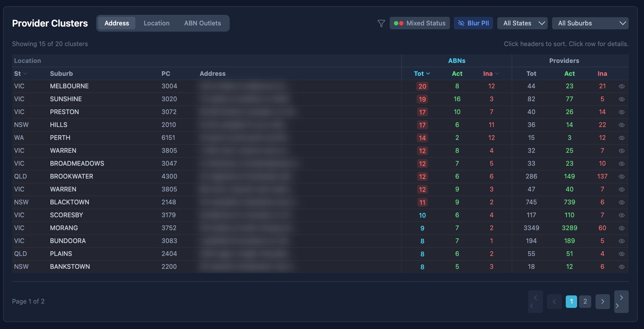The width and height of the screenshot is (644, 329).
Task: Click the eye icon for SCORESBY row
Action: pos(622,215)
